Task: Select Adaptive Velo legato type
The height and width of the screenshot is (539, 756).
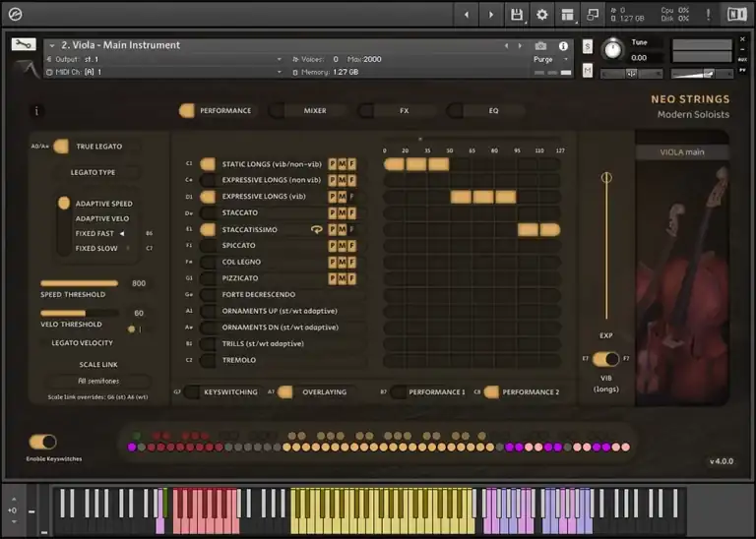Action: pos(102,218)
